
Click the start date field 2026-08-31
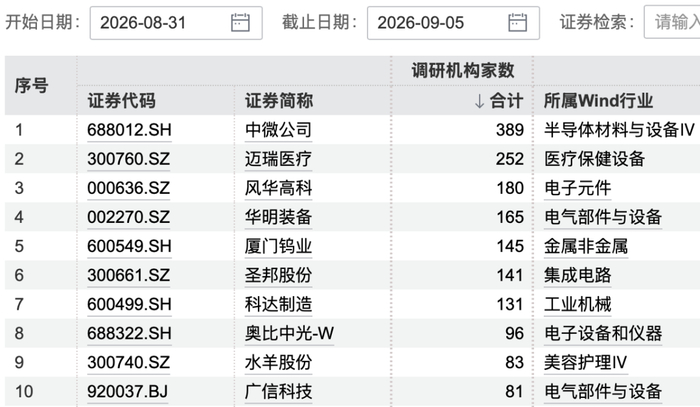pos(176,23)
